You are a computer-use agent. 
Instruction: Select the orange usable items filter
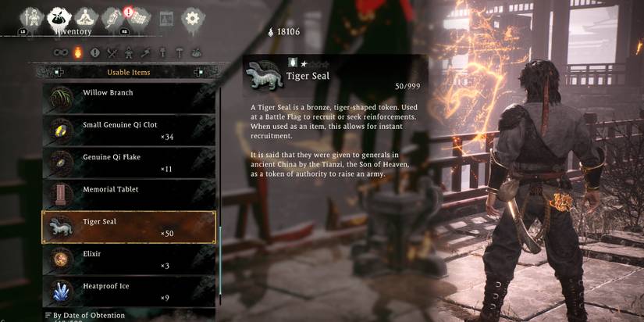pos(77,52)
